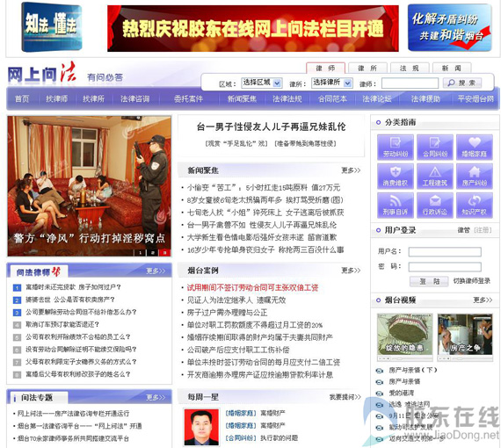Switch to the 新闻 search tab
This screenshot has width=501, height=448.
[452, 68]
